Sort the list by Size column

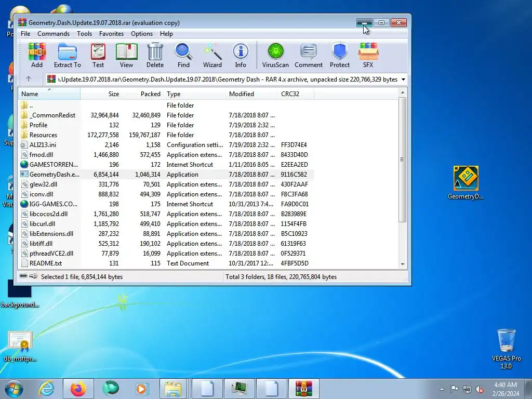101,94
